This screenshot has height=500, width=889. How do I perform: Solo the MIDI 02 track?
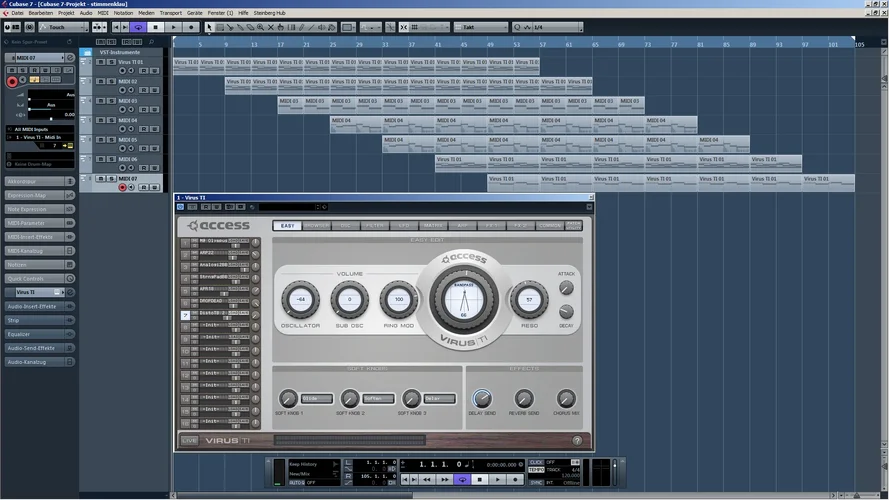[x=112, y=81]
